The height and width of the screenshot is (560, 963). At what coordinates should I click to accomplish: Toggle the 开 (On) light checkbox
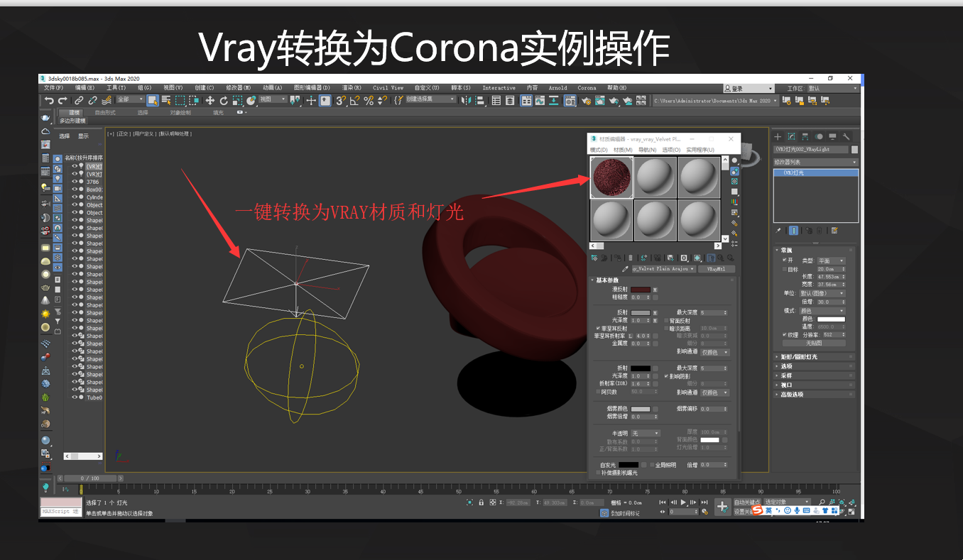(x=785, y=260)
